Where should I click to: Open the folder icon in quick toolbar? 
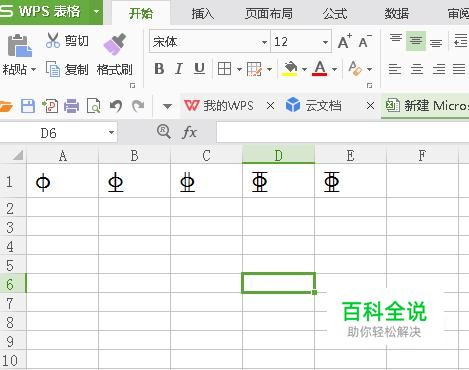coord(6,106)
